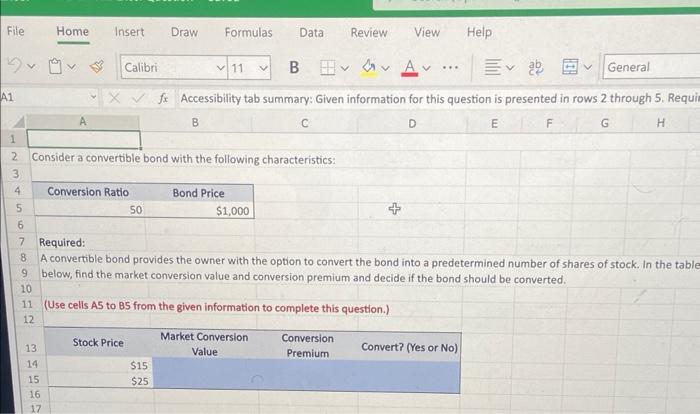This screenshot has width=700, height=414.
Task: Click the Undo arrow icon
Action: pyautogui.click(x=14, y=66)
